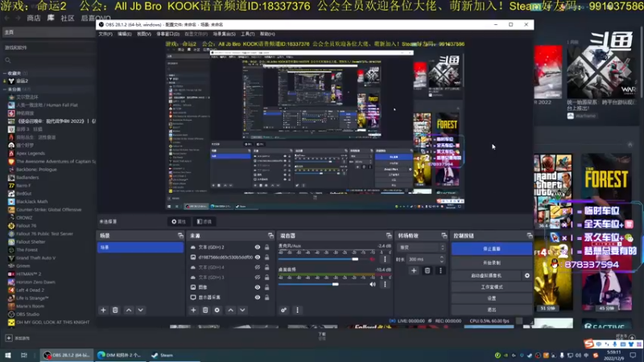Open the 游戏和软件 filter dropdown in Steam
This screenshot has height=362, width=644.
click(48, 47)
